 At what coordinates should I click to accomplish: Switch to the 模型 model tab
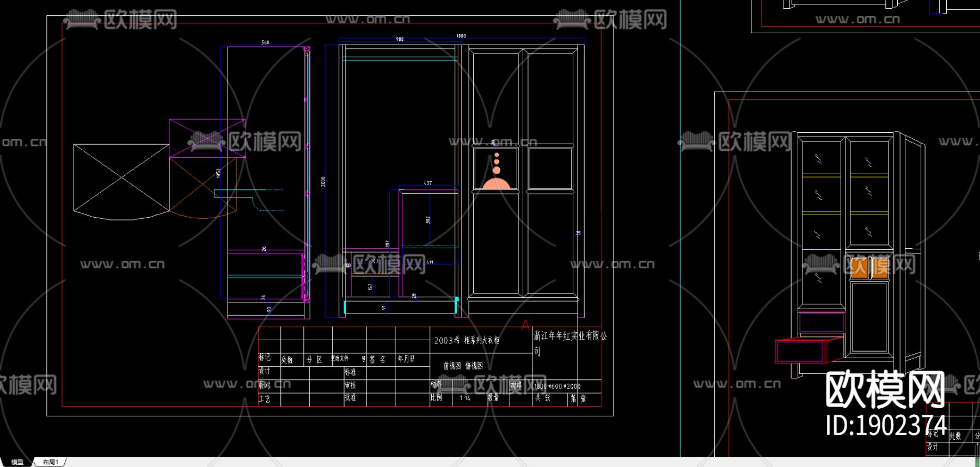tap(17, 462)
